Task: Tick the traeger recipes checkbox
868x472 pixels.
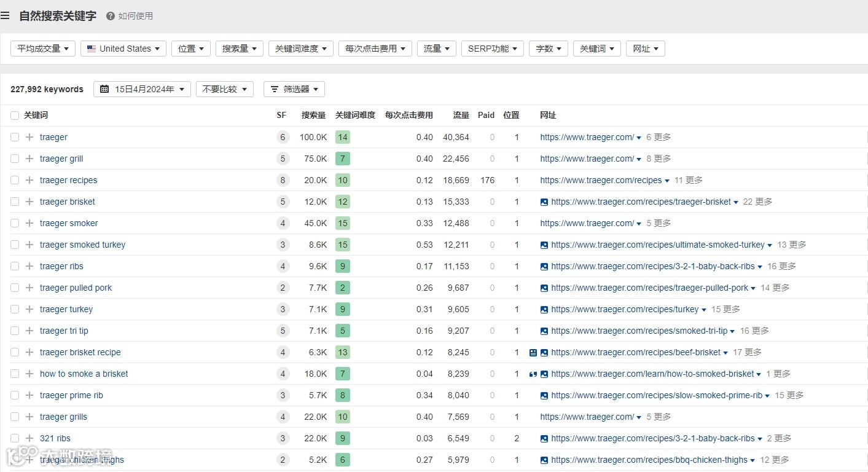Action: pos(15,180)
